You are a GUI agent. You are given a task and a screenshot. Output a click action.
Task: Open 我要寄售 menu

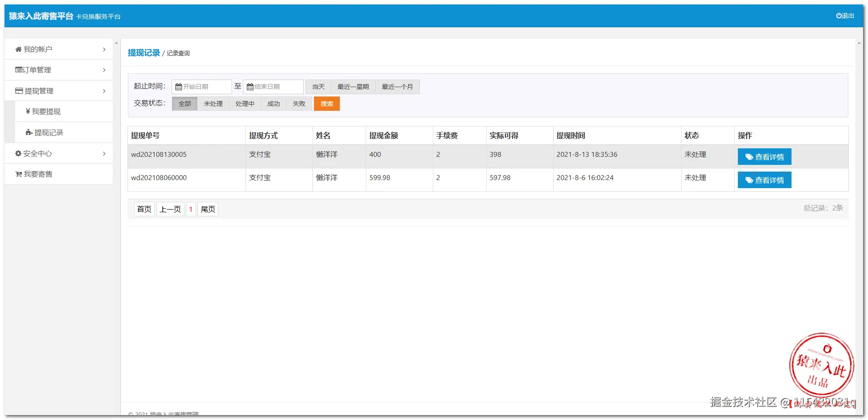pyautogui.click(x=59, y=174)
